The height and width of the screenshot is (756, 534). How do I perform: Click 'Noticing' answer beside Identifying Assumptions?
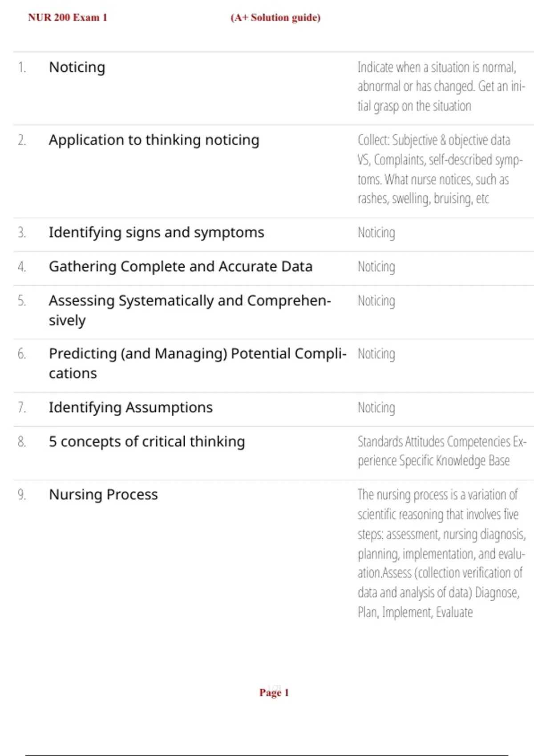coord(376,408)
